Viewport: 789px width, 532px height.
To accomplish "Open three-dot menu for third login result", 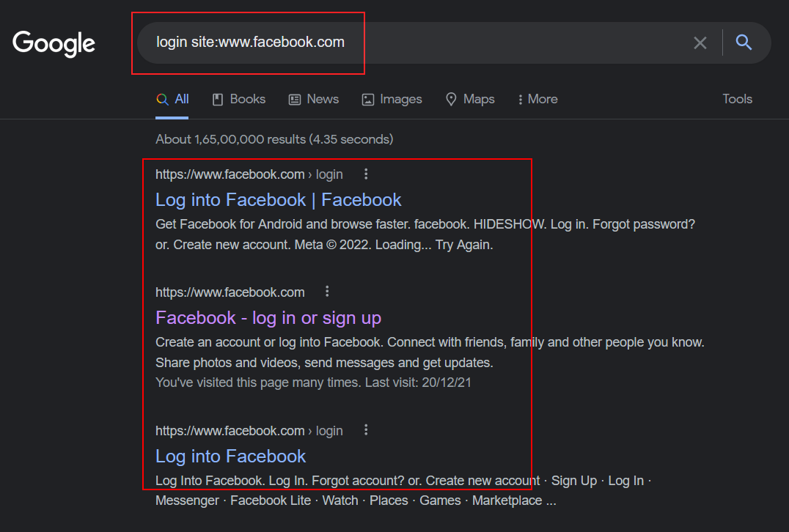I will tap(366, 430).
